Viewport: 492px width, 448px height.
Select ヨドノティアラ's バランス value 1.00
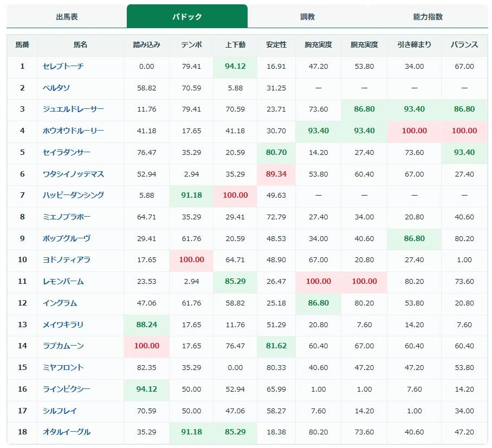464,260
